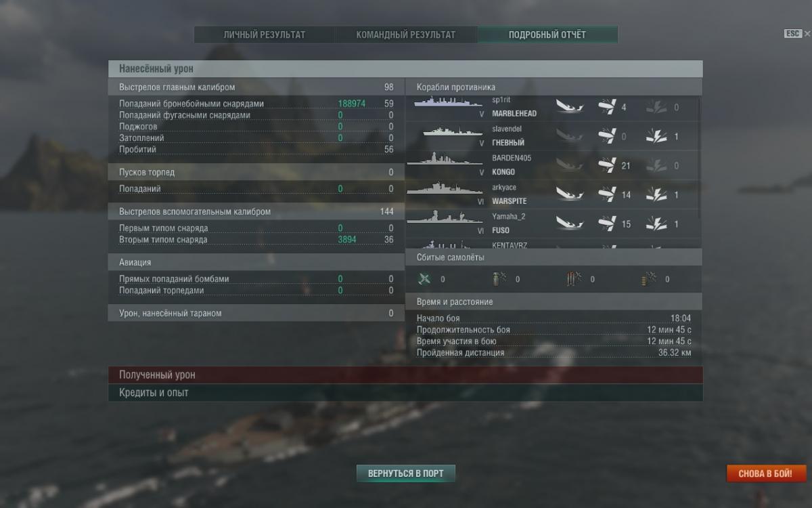Click the shot-down fighter plane icon

pyautogui.click(x=424, y=278)
